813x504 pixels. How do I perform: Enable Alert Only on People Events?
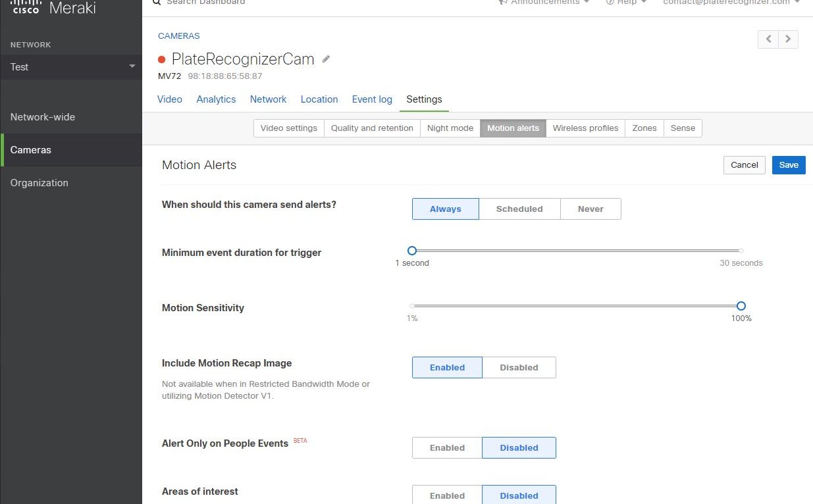pos(447,447)
